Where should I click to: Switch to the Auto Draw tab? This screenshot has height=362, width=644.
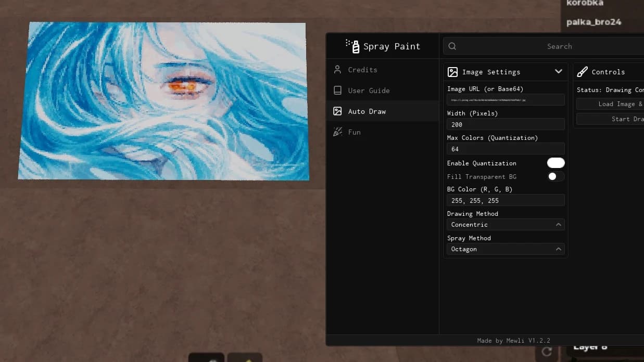click(x=383, y=111)
